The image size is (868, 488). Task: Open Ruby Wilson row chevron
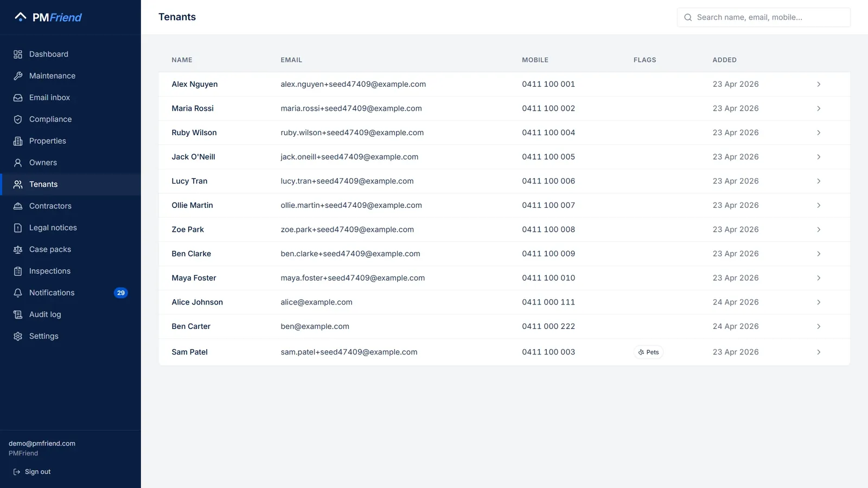pyautogui.click(x=819, y=132)
